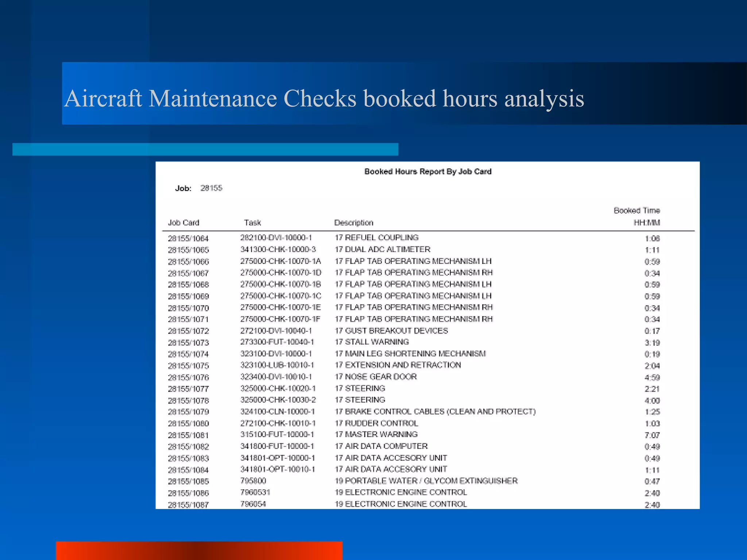Screen dimensions: 747x560
Task: Select task 275000-CHK-10070-1C
Action: pos(281,296)
